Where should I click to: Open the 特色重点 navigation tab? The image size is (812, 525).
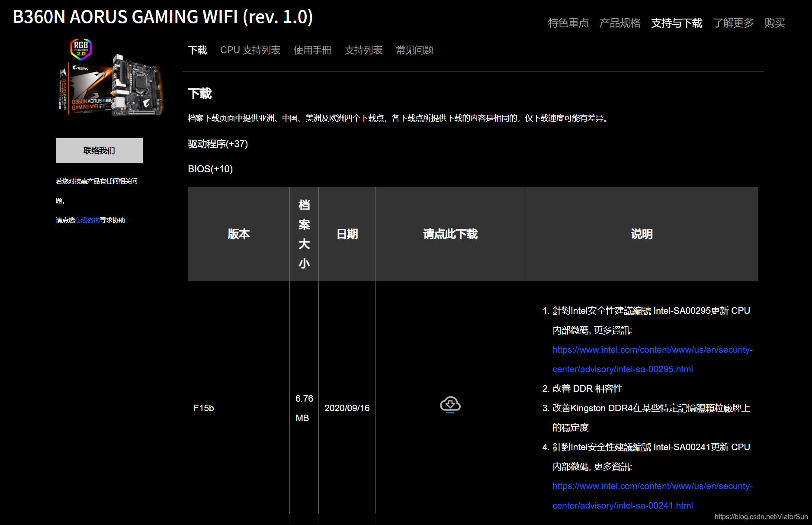click(x=568, y=23)
